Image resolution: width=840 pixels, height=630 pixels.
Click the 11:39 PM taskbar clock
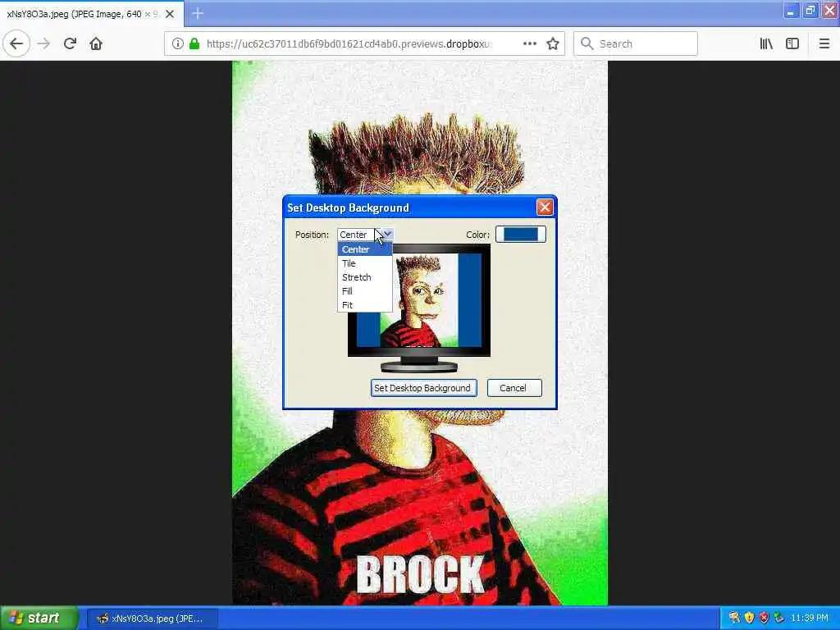pyautogui.click(x=809, y=619)
